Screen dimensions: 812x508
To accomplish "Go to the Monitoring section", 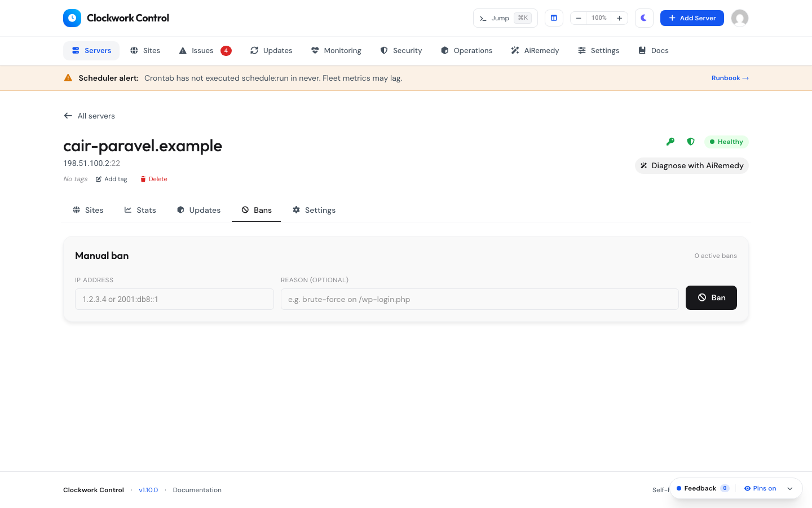I will [336, 51].
